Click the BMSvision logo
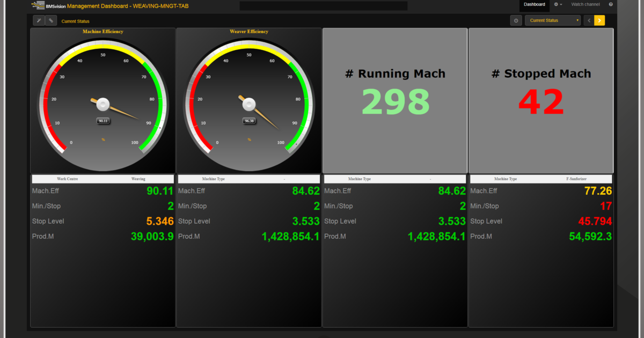The height and width of the screenshot is (338, 644). (48, 5)
